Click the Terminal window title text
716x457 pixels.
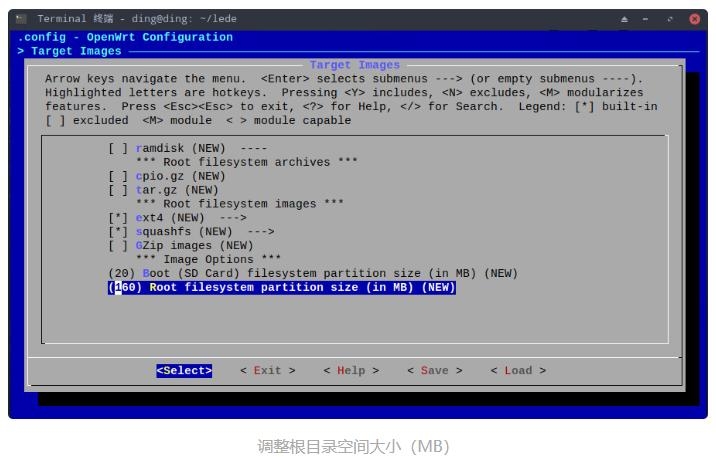click(137, 19)
